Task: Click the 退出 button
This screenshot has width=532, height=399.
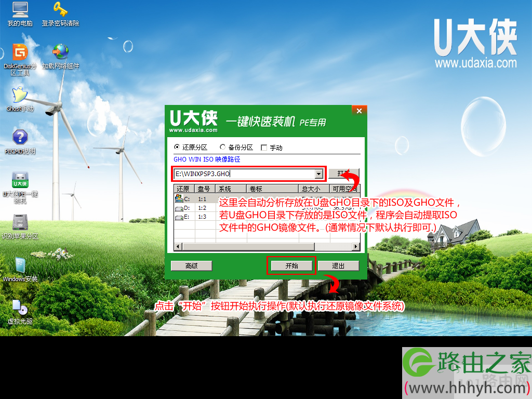Action: point(338,265)
